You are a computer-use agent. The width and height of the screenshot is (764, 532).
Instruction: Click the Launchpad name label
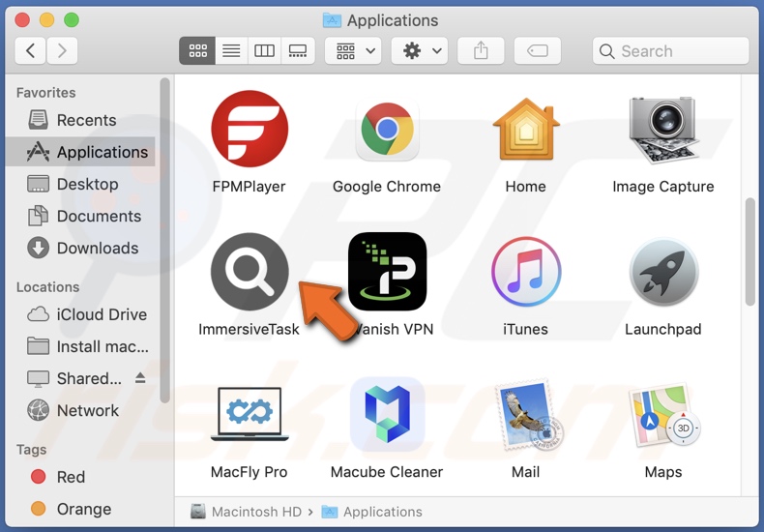pos(663,329)
